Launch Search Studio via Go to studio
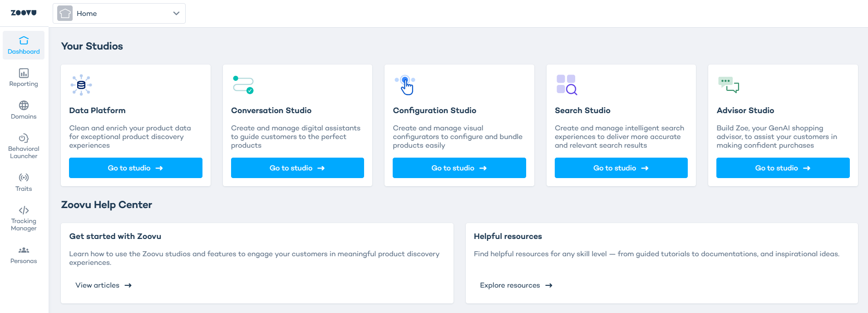The width and height of the screenshot is (868, 313). 621,168
